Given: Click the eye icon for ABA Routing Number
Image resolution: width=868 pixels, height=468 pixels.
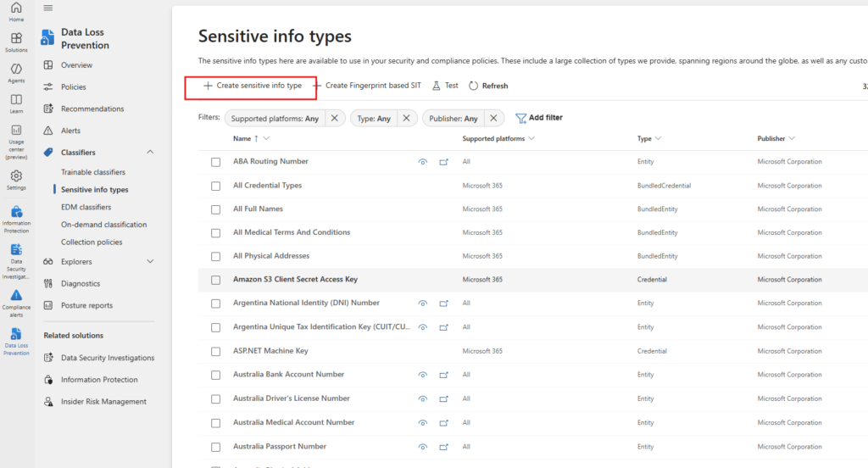Looking at the screenshot, I should click(422, 162).
